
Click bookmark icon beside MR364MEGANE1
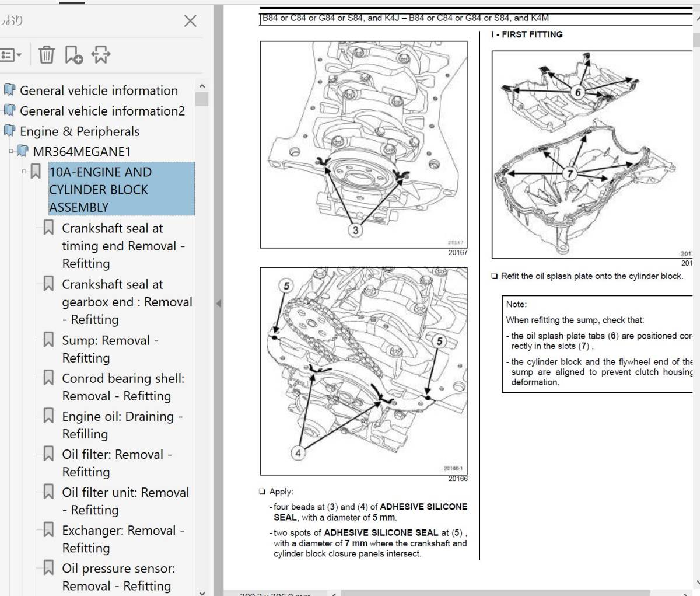click(23, 152)
